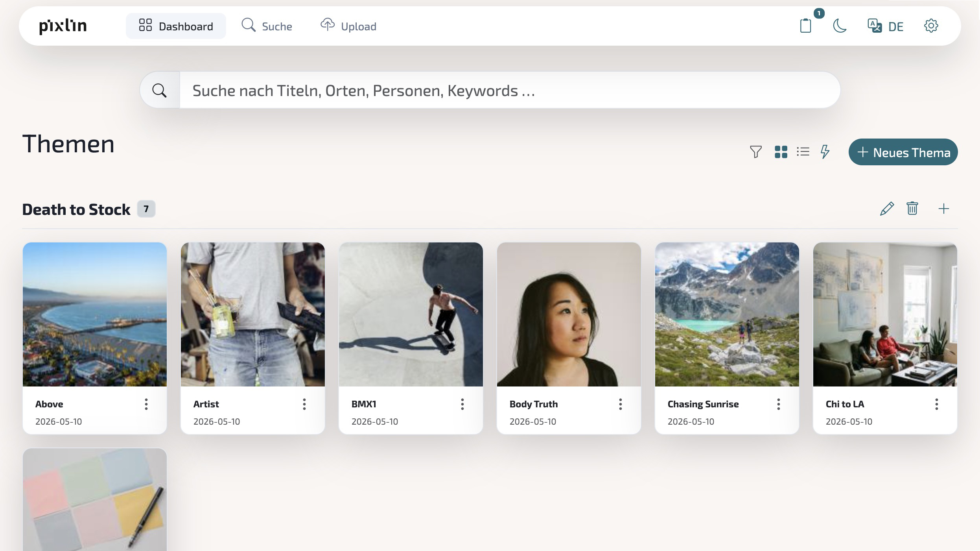
Task: Open the sticky notes thumbnail in second row
Action: 95,500
